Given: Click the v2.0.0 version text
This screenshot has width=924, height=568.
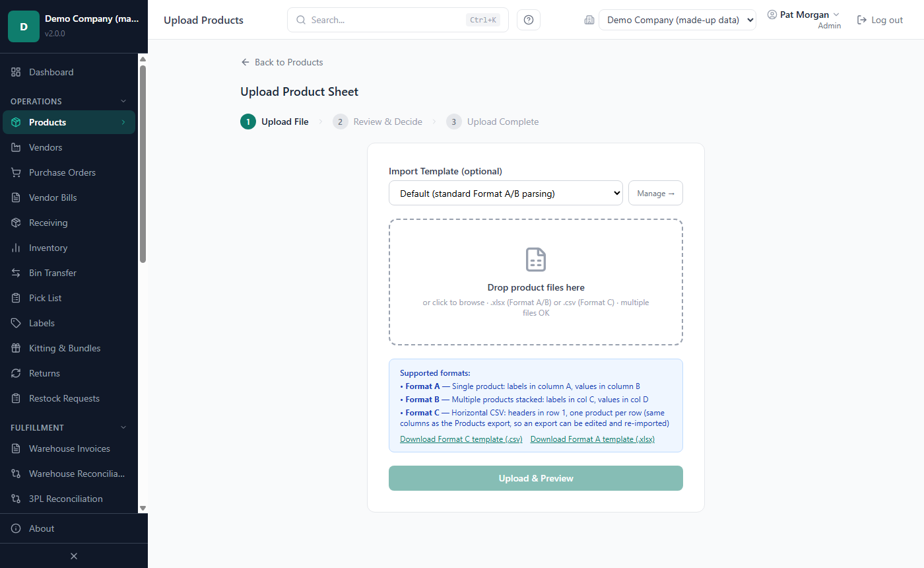Looking at the screenshot, I should pos(55,33).
